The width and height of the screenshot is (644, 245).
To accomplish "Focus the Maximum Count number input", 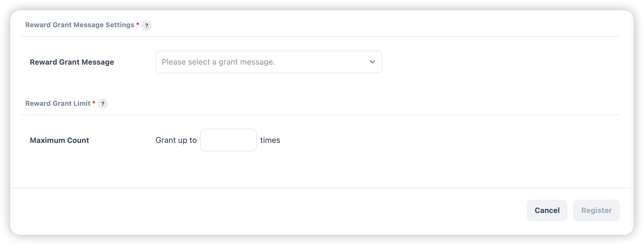I will (228, 140).
